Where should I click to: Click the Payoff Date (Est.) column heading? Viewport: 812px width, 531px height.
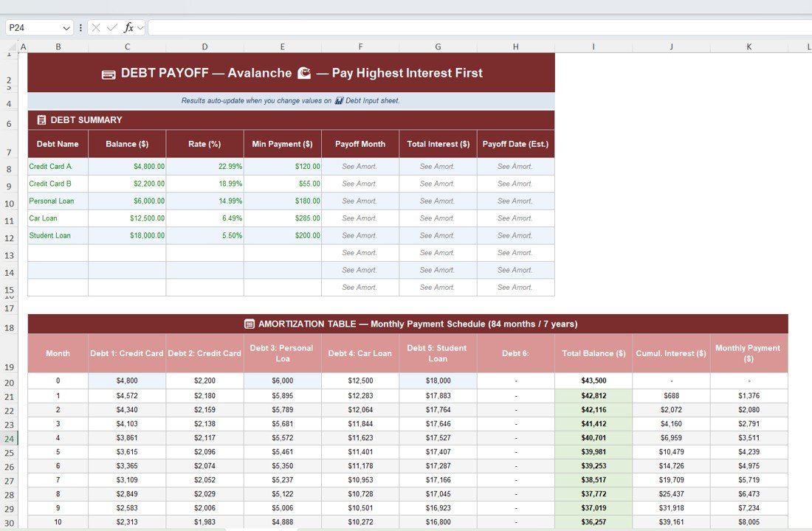pyautogui.click(x=515, y=144)
